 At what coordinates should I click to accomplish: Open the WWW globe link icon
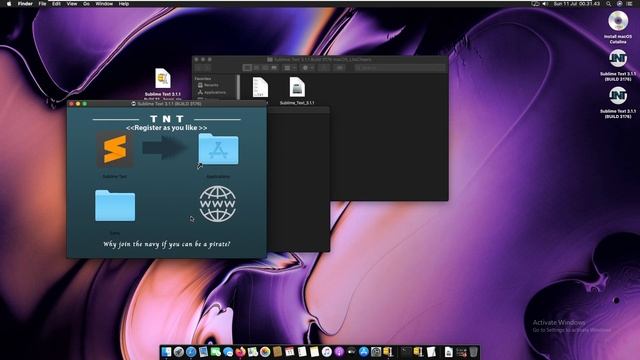[x=218, y=204]
